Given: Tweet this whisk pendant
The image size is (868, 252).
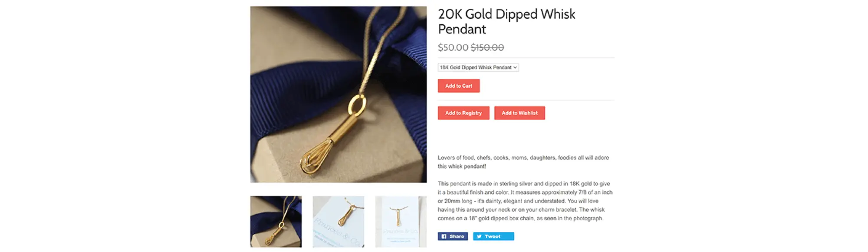Looking at the screenshot, I should tap(493, 236).
